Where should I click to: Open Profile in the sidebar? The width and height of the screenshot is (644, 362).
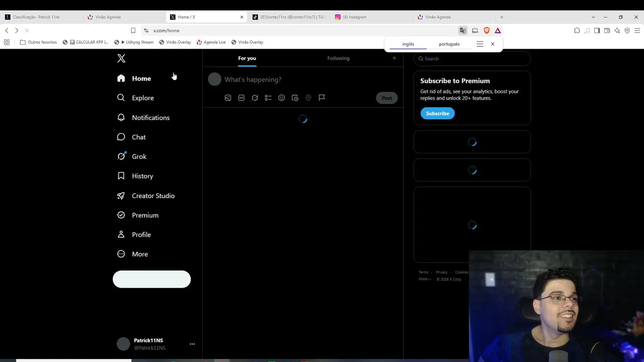[134, 235]
